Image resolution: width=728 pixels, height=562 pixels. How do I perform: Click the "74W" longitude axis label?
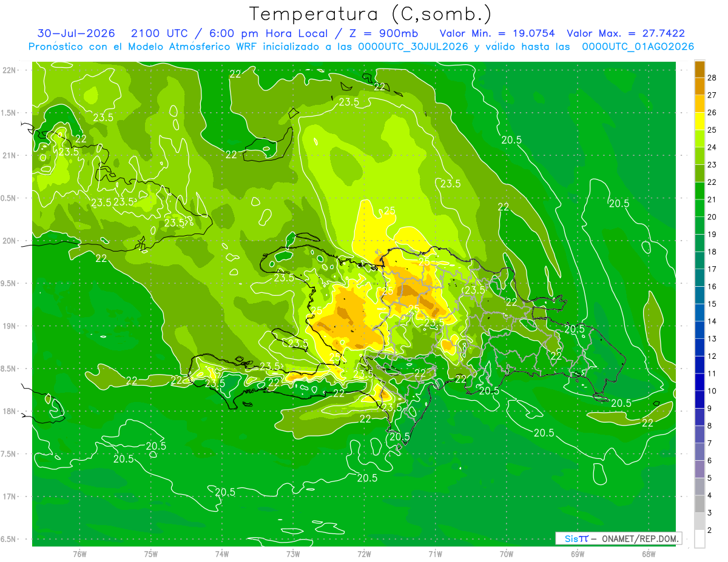[221, 554]
